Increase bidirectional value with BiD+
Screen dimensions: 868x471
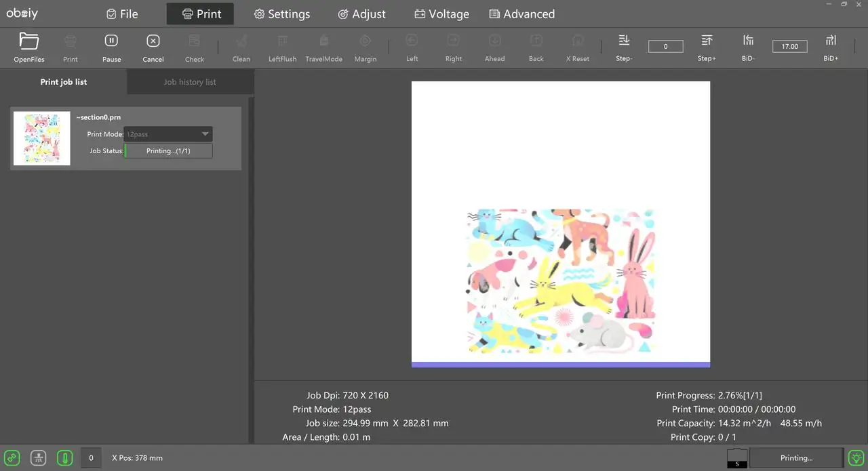(x=831, y=47)
